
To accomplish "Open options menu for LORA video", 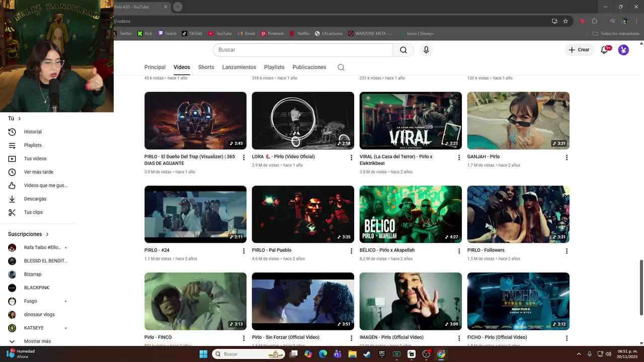I will tap(351, 157).
